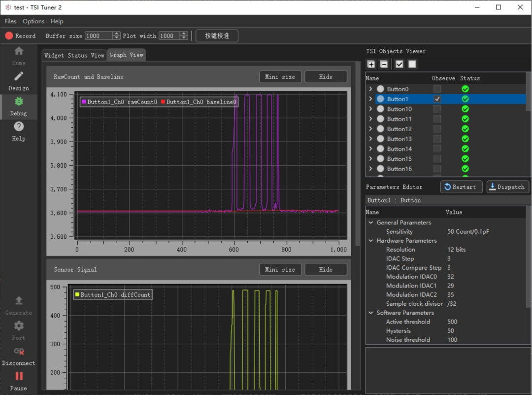This screenshot has height=395, width=532.
Task: Open the Home page in sidebar
Action: [x=19, y=55]
